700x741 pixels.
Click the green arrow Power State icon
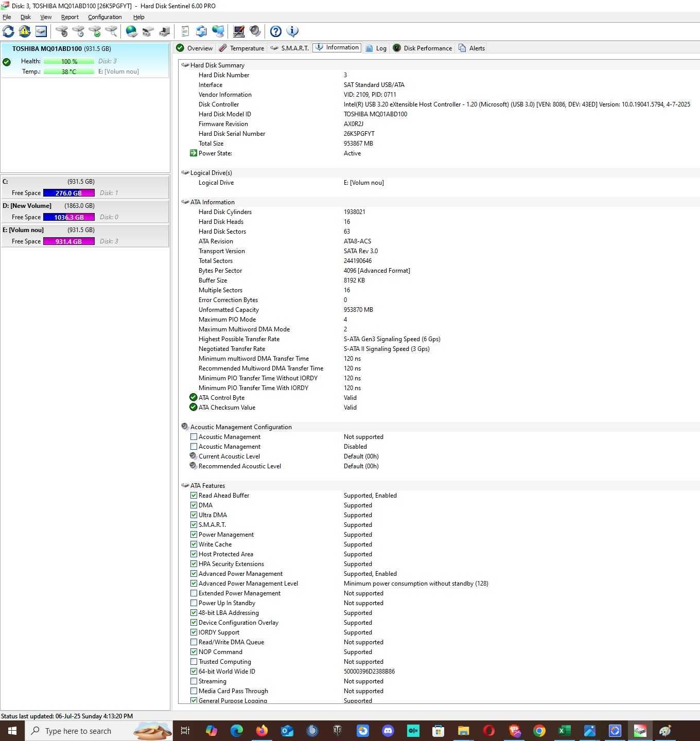[194, 153]
